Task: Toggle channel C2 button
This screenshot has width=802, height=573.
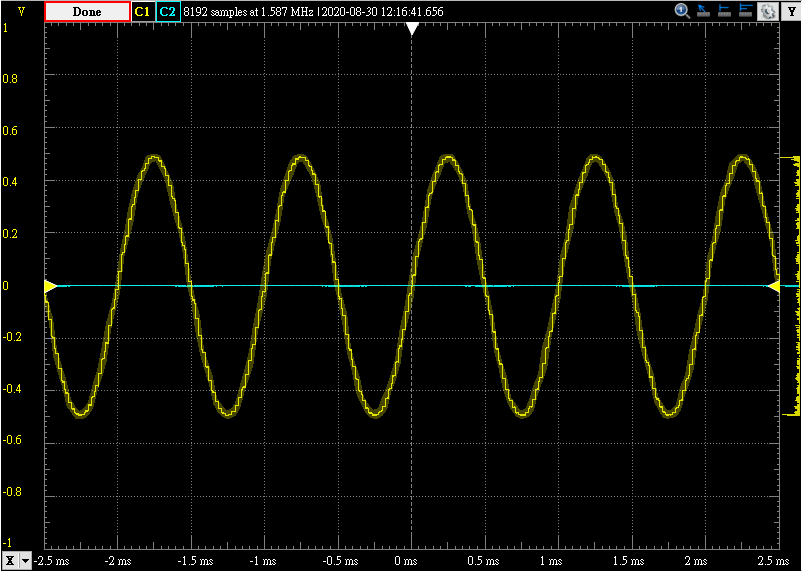Action: pyautogui.click(x=168, y=12)
